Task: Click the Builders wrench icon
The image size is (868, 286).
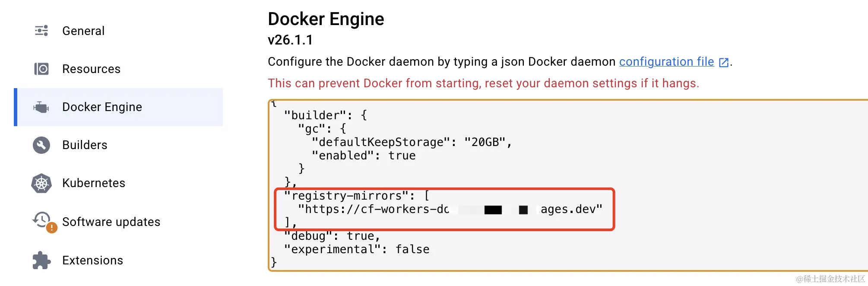Action: (x=41, y=145)
